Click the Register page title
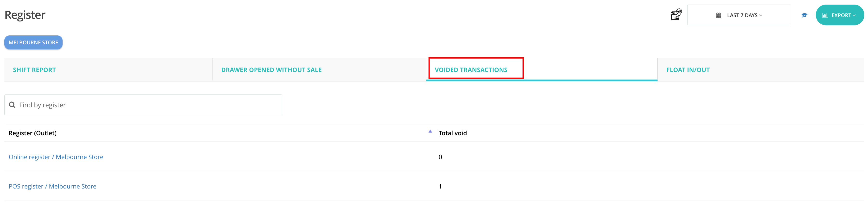This screenshot has width=868, height=202. coord(25,15)
